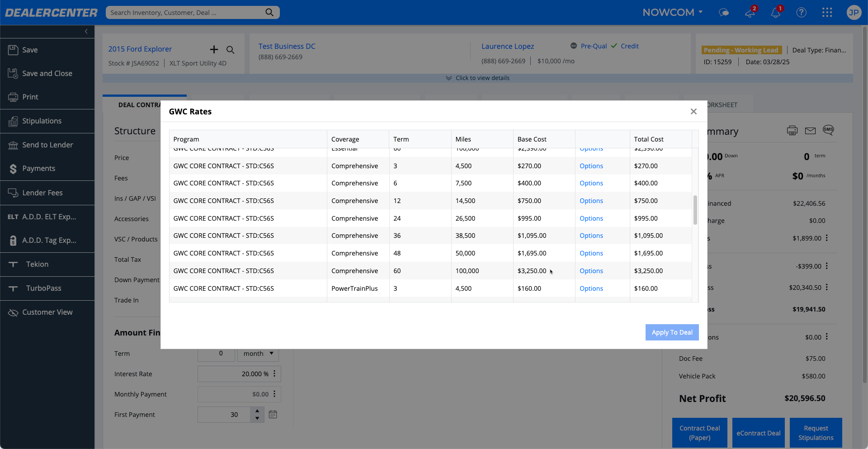Click the Print sidebar icon
Image resolution: width=868 pixels, height=449 pixels.
[x=13, y=97]
